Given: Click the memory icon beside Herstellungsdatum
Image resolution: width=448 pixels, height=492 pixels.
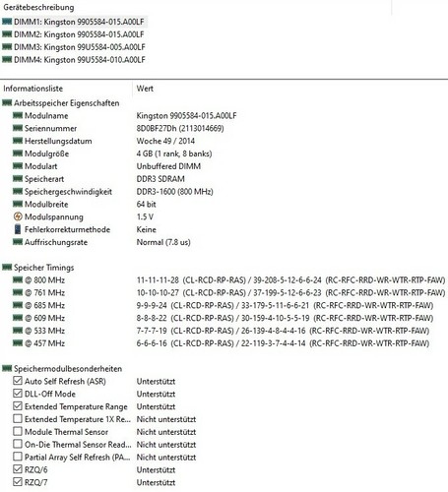Looking at the screenshot, I should tap(18, 141).
